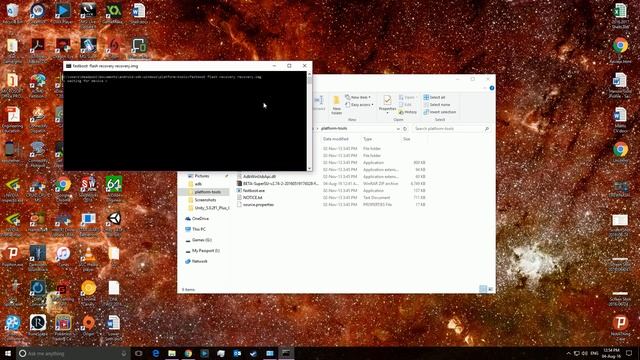Show hidden system tray icons
640x360 pixels.
569,353
